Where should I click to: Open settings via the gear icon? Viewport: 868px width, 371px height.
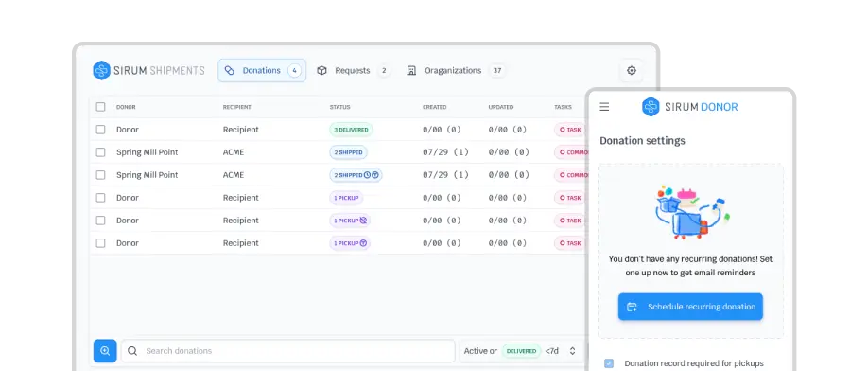(631, 70)
